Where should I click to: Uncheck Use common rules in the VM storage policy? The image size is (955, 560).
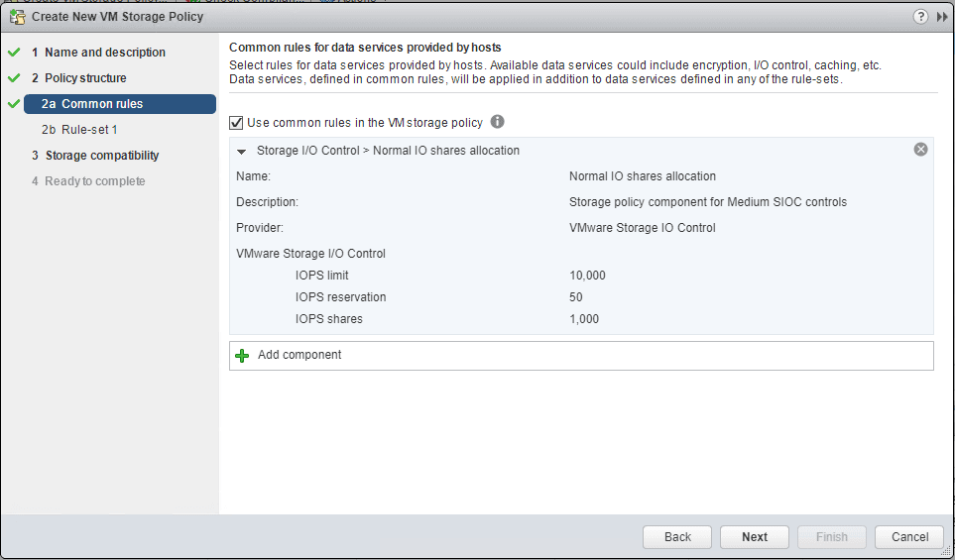(236, 123)
